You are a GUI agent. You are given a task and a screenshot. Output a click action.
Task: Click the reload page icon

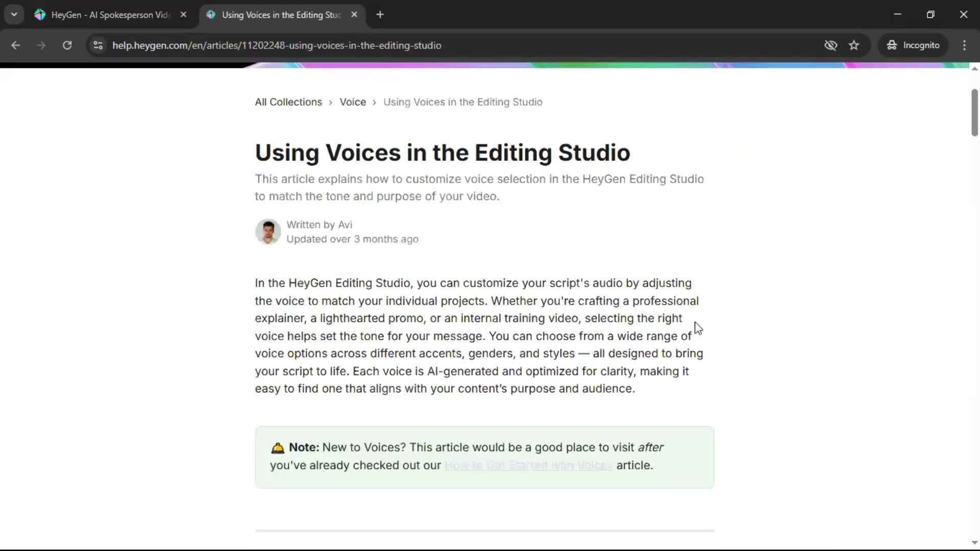point(67,45)
